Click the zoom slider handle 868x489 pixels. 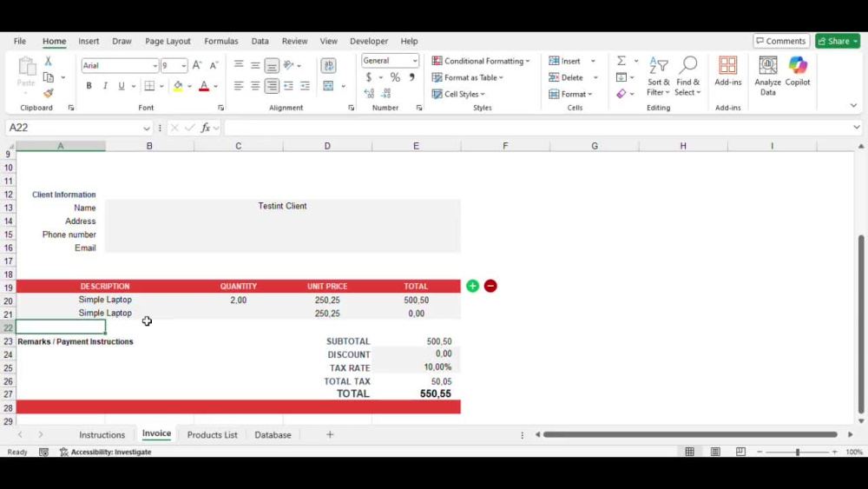tap(798, 452)
